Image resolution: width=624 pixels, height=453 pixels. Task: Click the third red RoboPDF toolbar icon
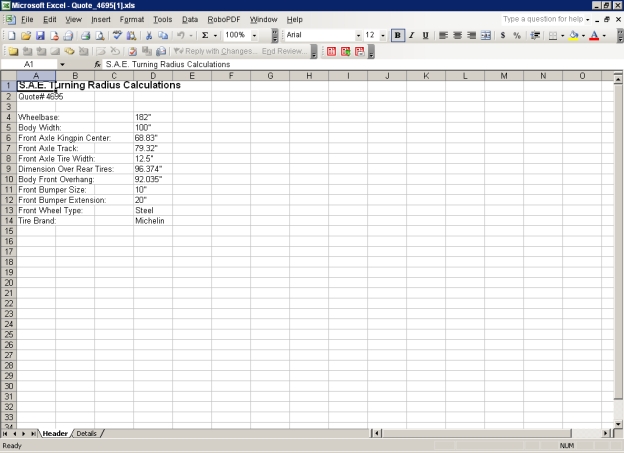[x=360, y=51]
